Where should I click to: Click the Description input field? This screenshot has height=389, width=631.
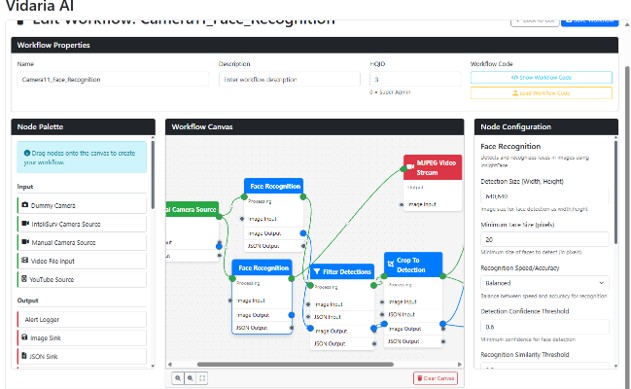289,79
